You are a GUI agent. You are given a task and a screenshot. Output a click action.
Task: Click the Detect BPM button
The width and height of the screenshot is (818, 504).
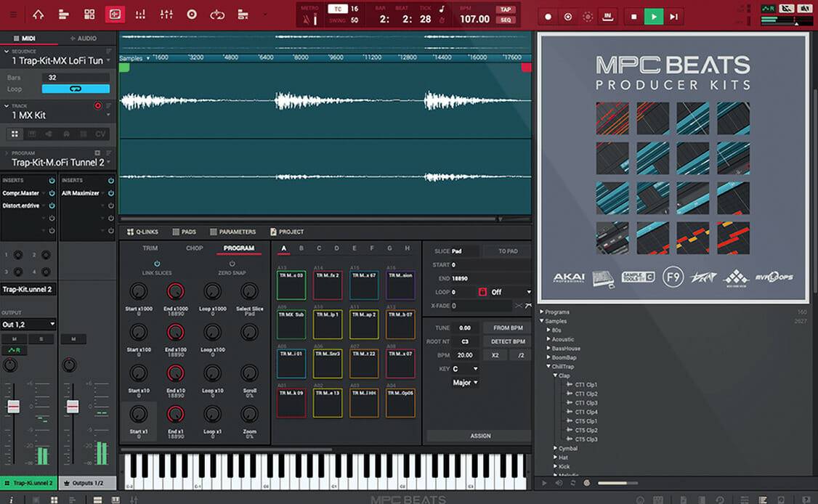[506, 341]
